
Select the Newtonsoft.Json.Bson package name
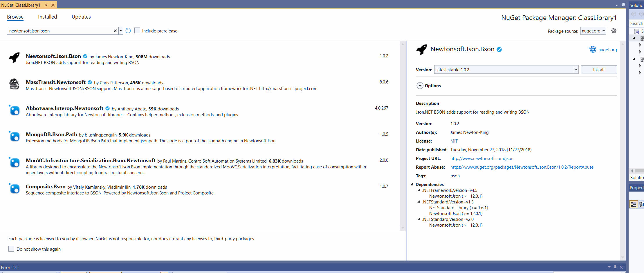53,56
